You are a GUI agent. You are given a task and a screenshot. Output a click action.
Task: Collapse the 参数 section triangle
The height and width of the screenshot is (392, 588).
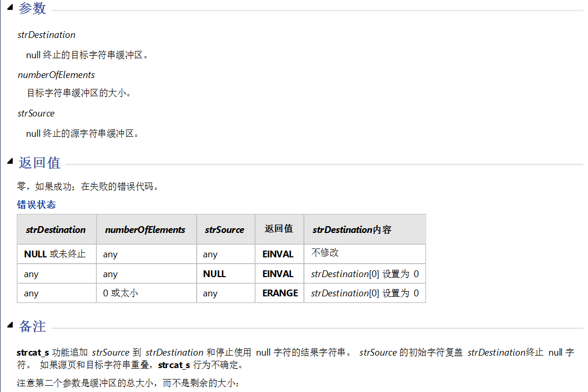(9, 7)
